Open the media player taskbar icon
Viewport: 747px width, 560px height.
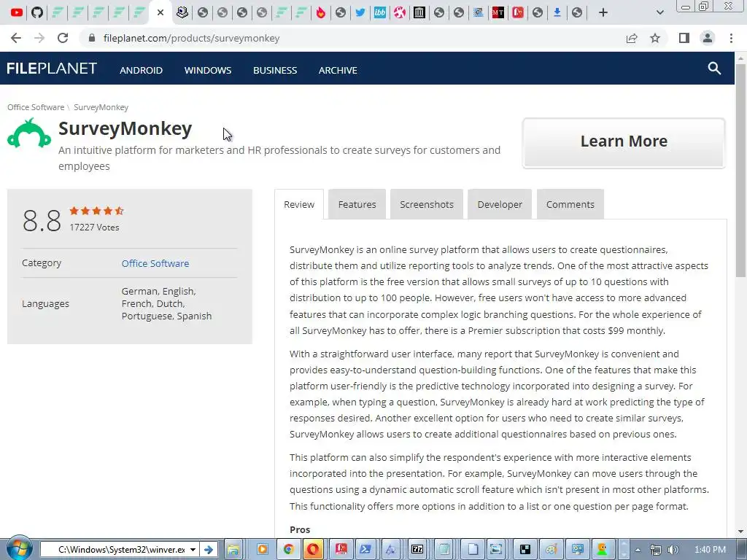pyautogui.click(x=262, y=550)
